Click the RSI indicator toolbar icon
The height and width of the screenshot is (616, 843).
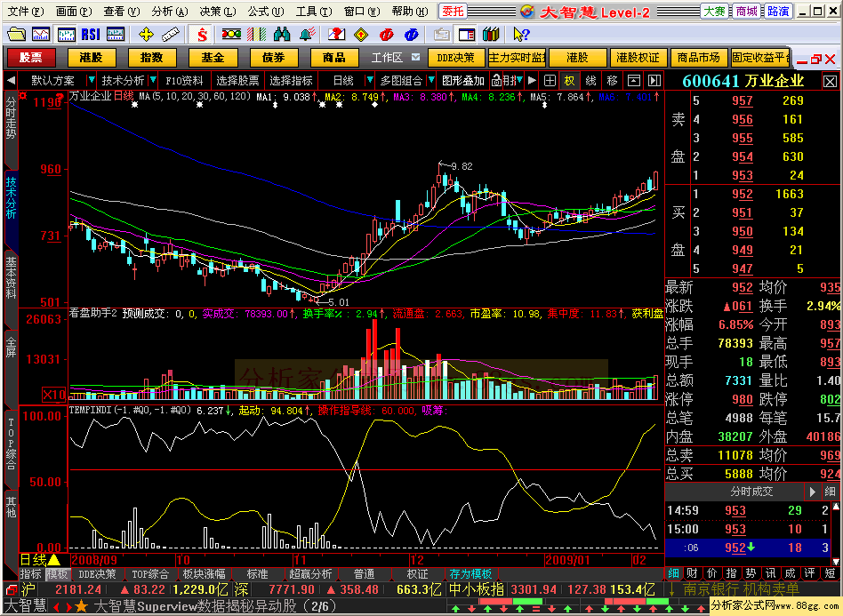click(x=91, y=35)
